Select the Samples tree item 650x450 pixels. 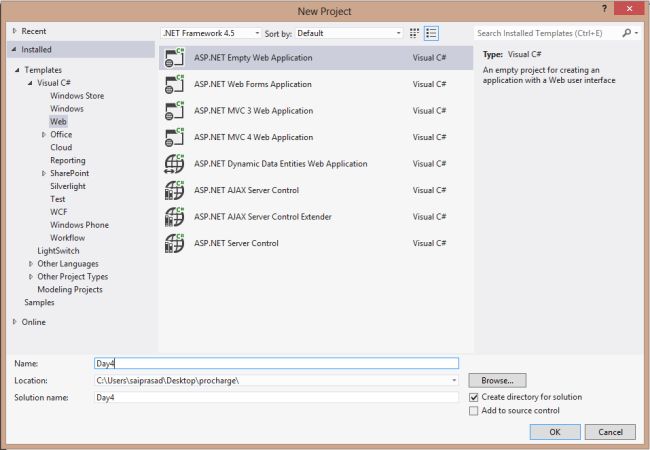pyautogui.click(x=39, y=302)
